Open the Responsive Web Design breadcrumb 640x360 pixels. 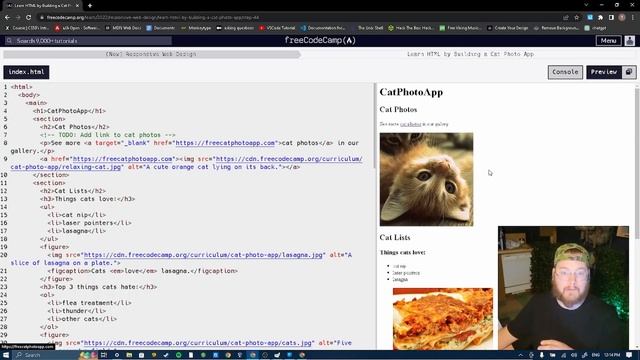(151, 54)
